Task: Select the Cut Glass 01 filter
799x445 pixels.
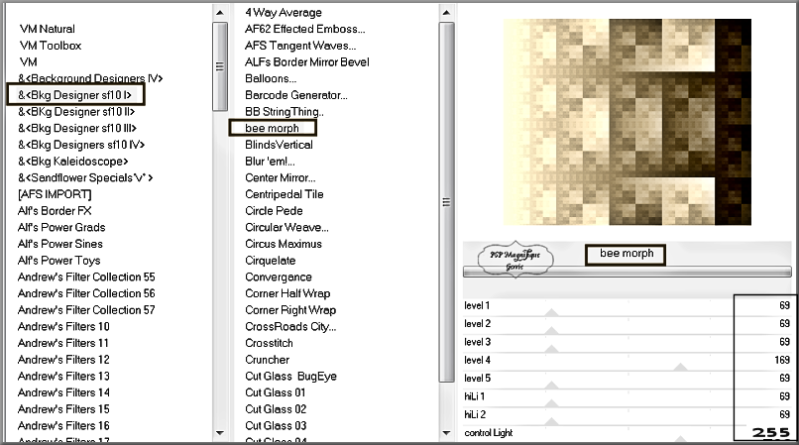Action: coord(275,392)
